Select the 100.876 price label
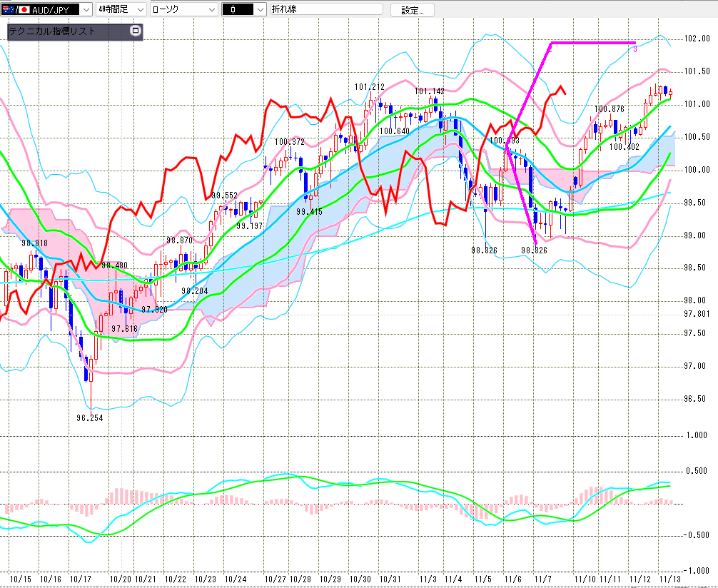 610,109
